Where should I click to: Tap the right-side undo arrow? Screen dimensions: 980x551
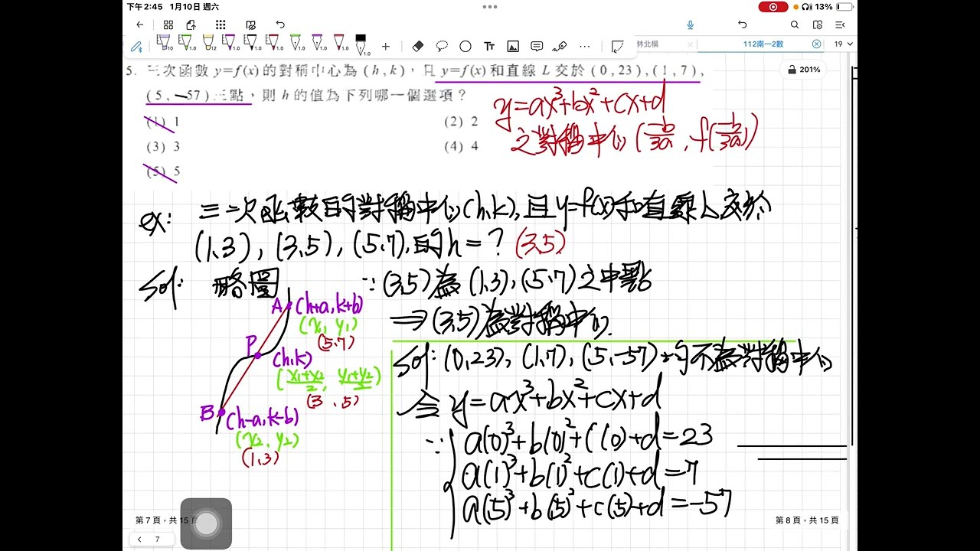coord(742,24)
